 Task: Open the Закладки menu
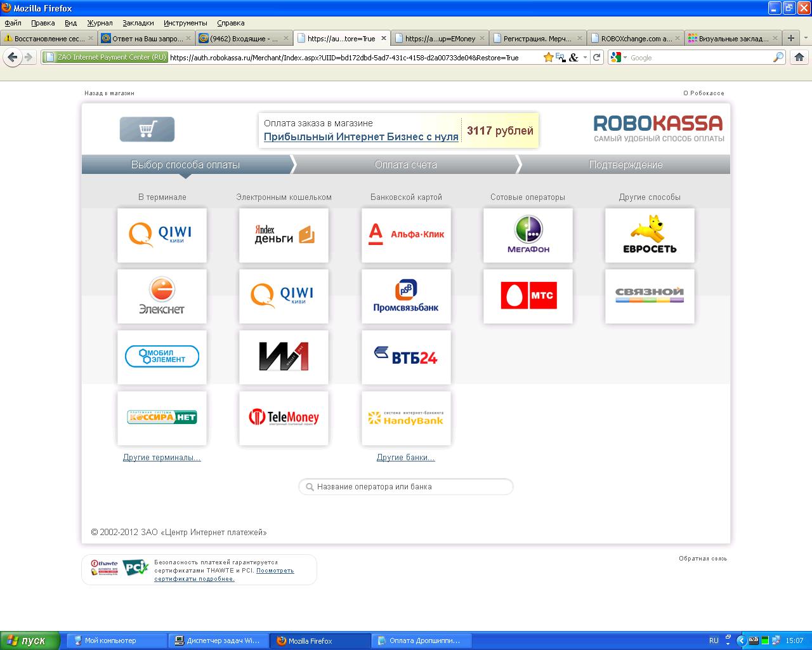coord(138,23)
